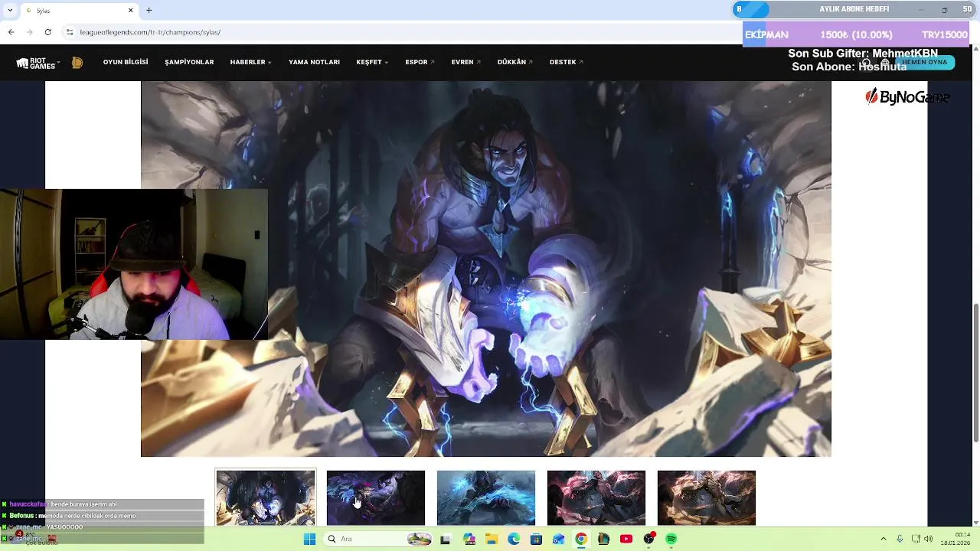This screenshot has width=980, height=551.
Task: Click the taskbar search box Ara
Action: [x=379, y=539]
